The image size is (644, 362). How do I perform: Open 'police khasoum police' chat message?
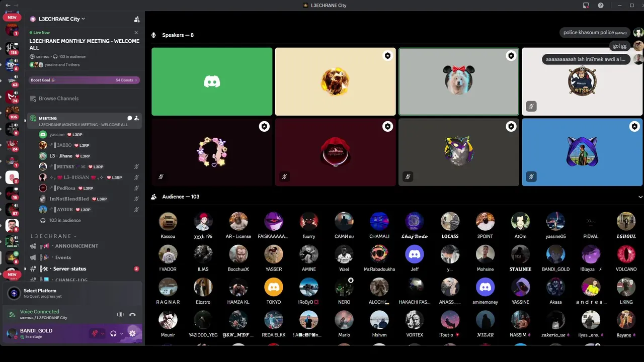click(595, 33)
